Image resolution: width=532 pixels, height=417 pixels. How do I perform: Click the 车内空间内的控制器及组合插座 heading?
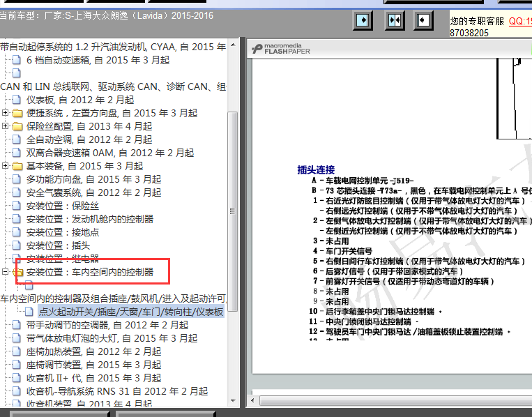point(113,298)
